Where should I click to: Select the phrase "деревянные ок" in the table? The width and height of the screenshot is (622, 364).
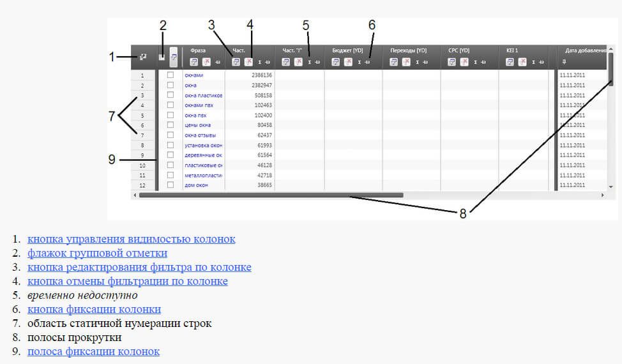click(203, 155)
